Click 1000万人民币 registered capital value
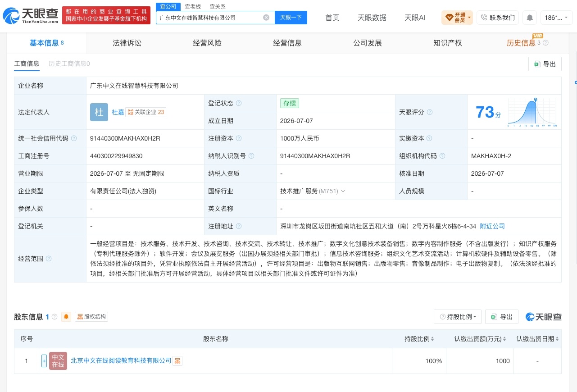Image resolution: width=577 pixels, height=392 pixels. pos(300,138)
